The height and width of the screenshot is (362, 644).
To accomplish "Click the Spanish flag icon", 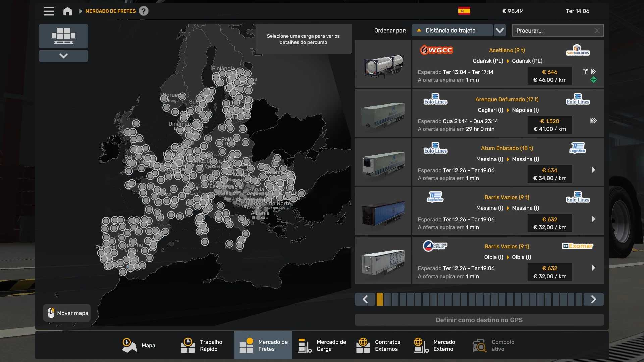I will click(464, 11).
